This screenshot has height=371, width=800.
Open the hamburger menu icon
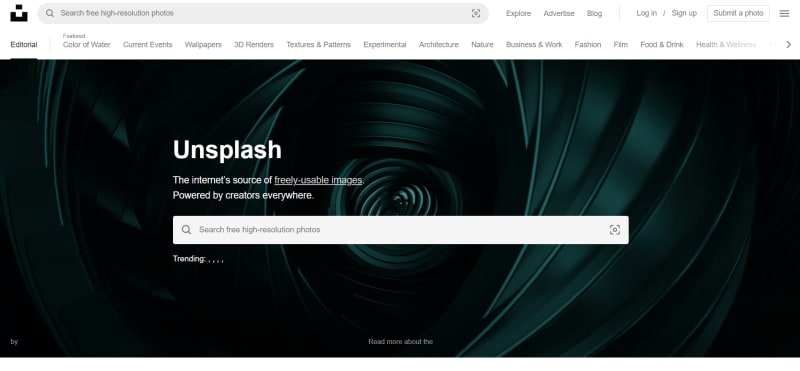[784, 13]
